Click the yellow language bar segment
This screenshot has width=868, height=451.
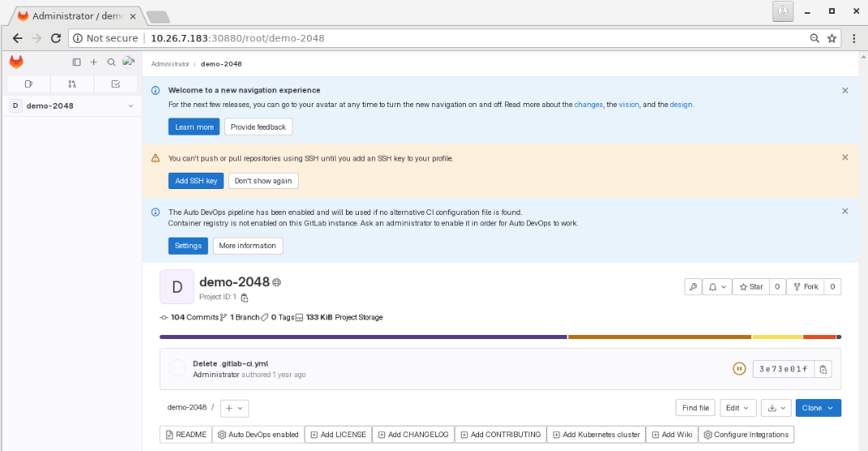777,337
